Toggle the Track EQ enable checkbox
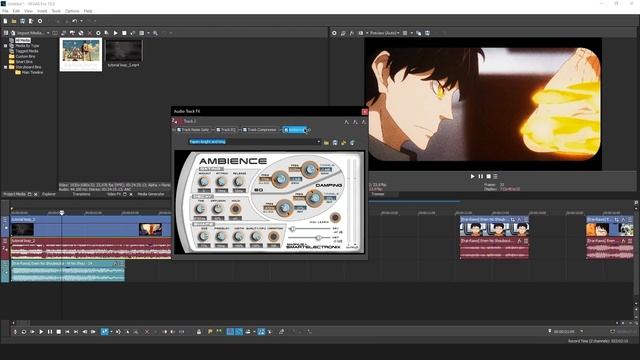This screenshot has width=640, height=360. point(218,130)
